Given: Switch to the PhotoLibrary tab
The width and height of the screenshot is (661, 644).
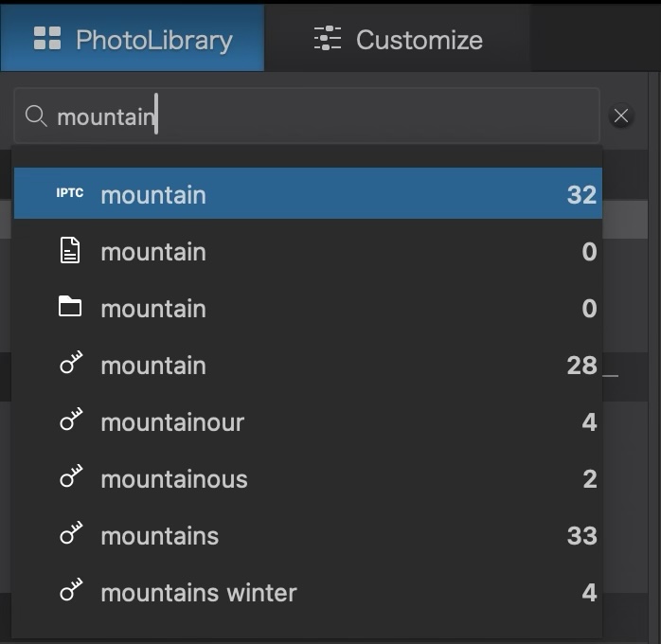Looking at the screenshot, I should tap(133, 39).
